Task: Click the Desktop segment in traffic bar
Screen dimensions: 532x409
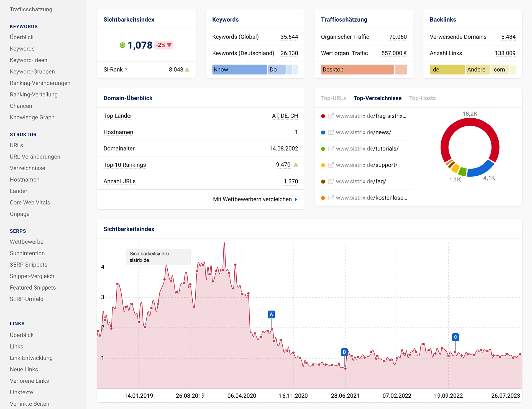Action: point(357,70)
